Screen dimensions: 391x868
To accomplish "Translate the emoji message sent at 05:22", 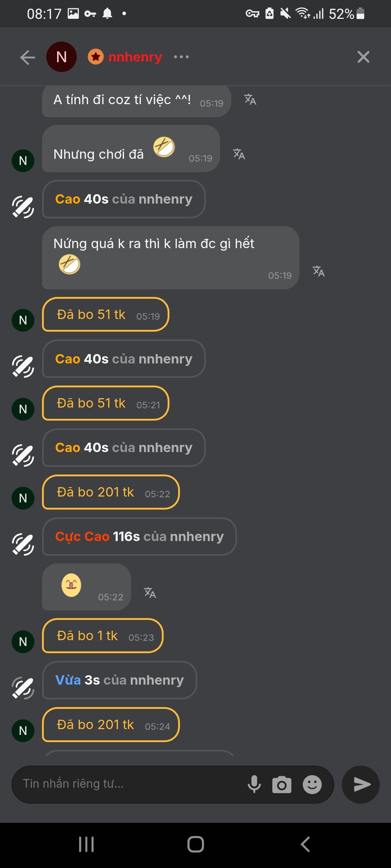I will (x=150, y=592).
